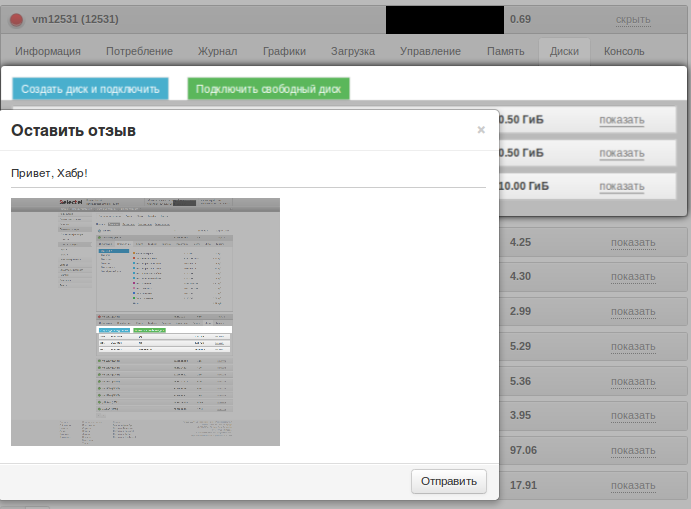Select the Графики tab
Viewport: 691px width, 509px height.
click(x=284, y=51)
